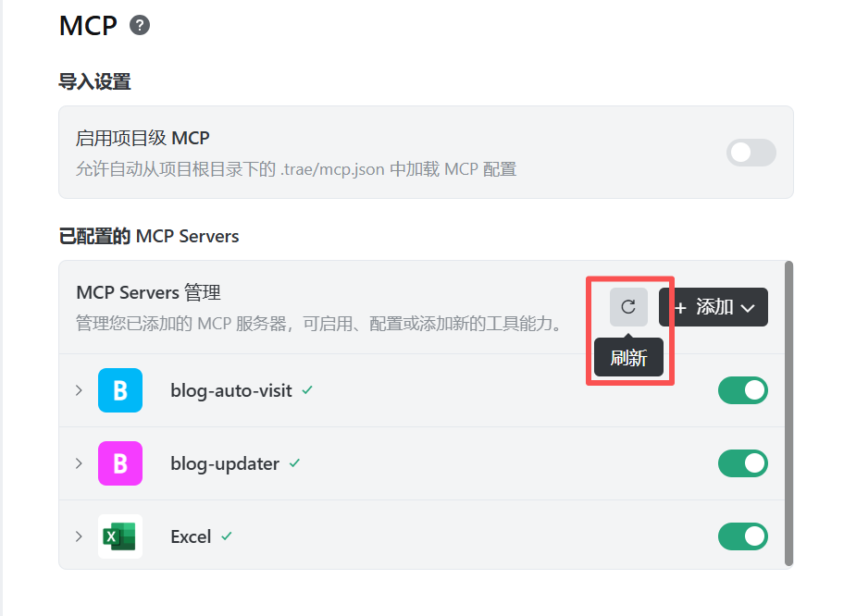This screenshot has width=844, height=616.
Task: Open the MCP help question-mark icon
Action: pos(140,25)
